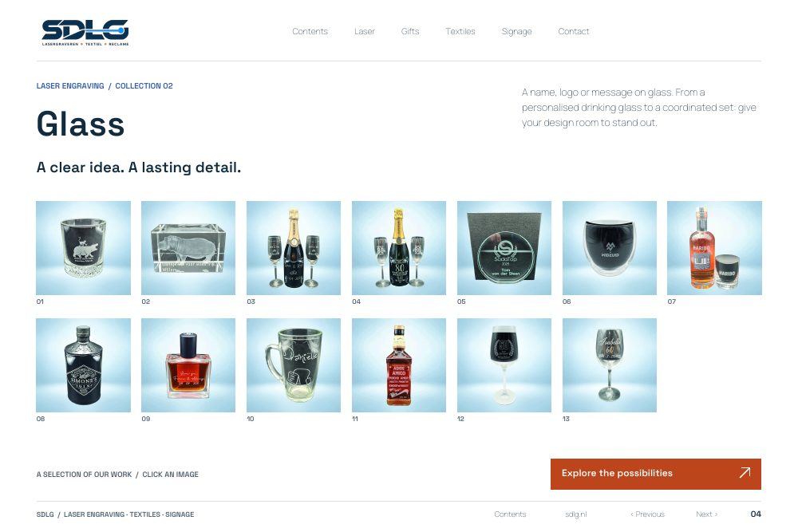
Task: Click the intro paragraph about glass engraving
Action: 638,108
